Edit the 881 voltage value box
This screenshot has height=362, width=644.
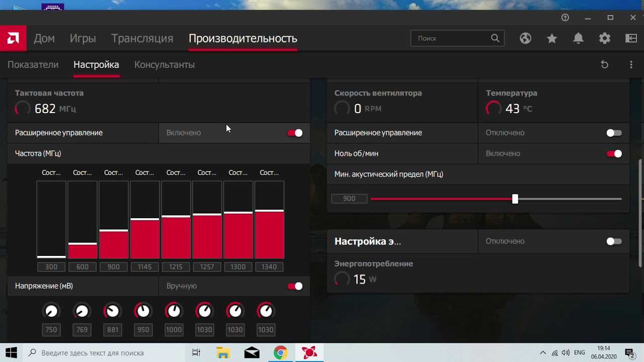[x=112, y=330]
